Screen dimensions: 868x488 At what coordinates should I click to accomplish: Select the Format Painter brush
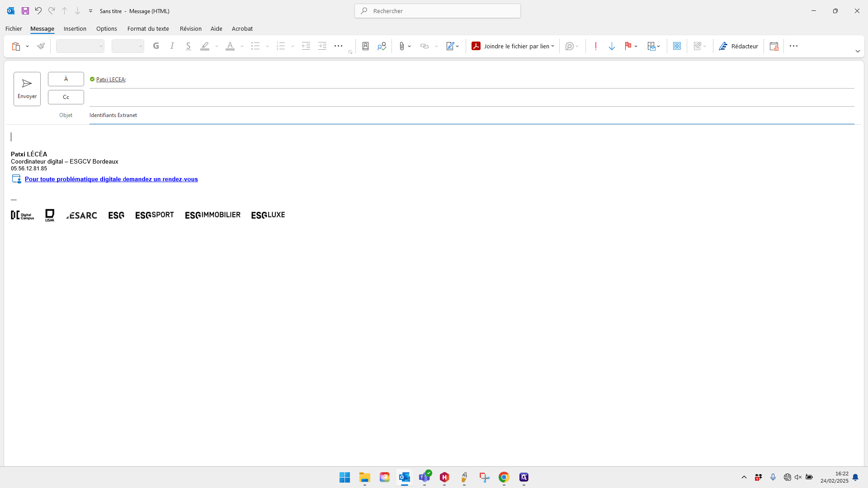tap(41, 46)
